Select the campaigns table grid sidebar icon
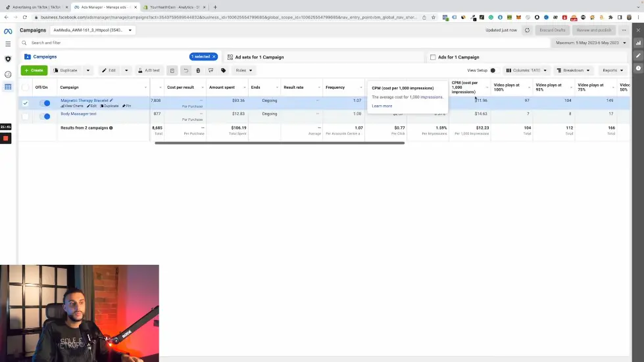Image resolution: width=644 pixels, height=362 pixels. click(x=8, y=87)
